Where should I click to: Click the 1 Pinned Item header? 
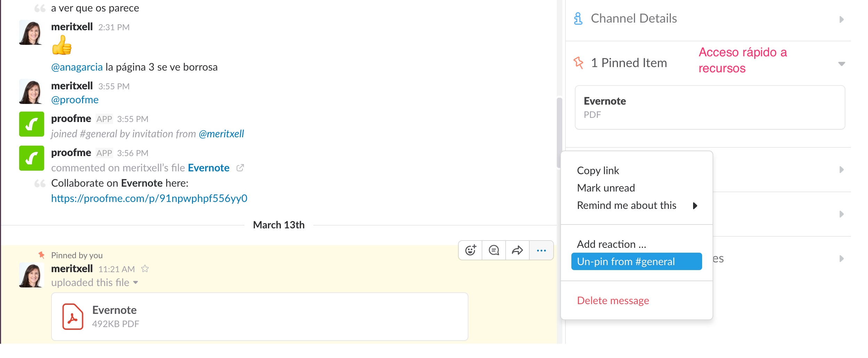pos(629,63)
